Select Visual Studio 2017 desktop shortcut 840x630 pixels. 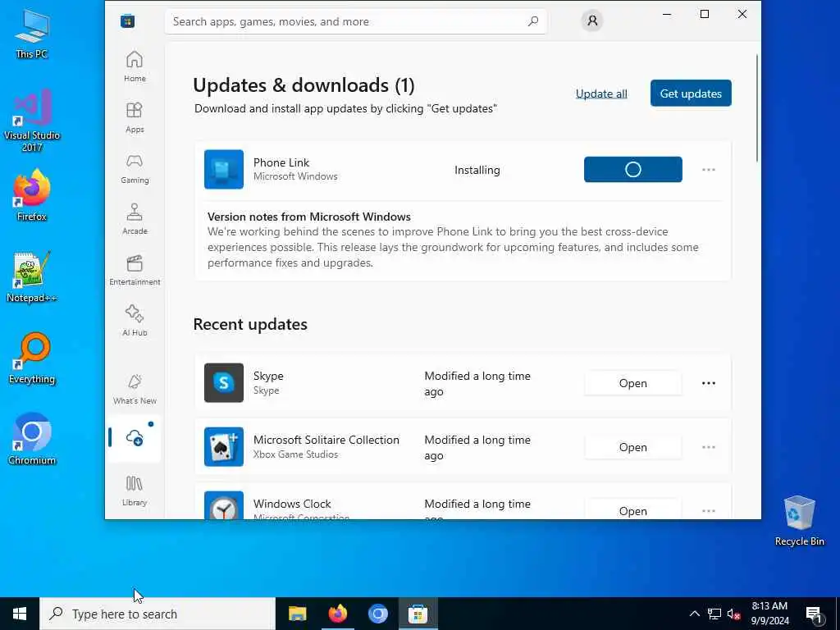pos(32,121)
